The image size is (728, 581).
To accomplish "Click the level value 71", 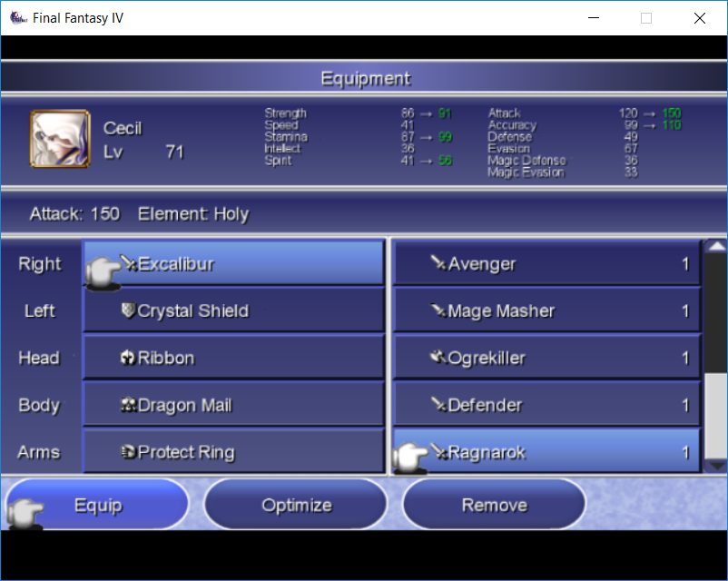I will tap(175, 152).
